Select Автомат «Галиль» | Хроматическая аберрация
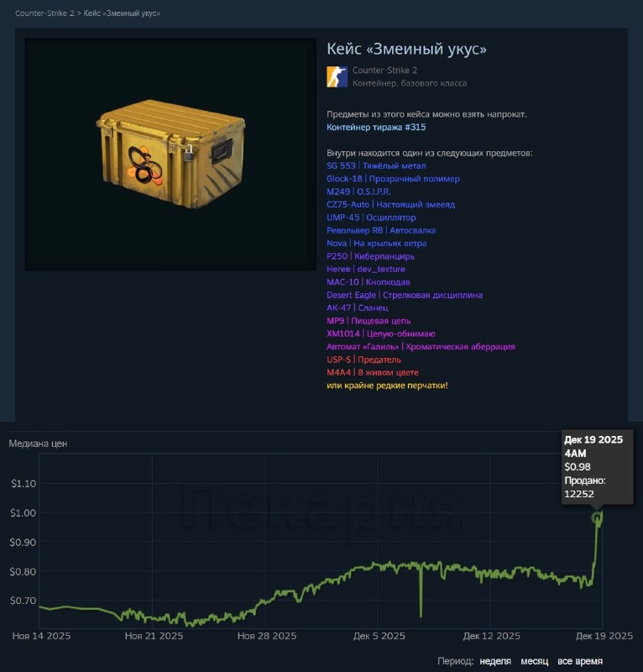643x672 pixels. pyautogui.click(x=421, y=346)
